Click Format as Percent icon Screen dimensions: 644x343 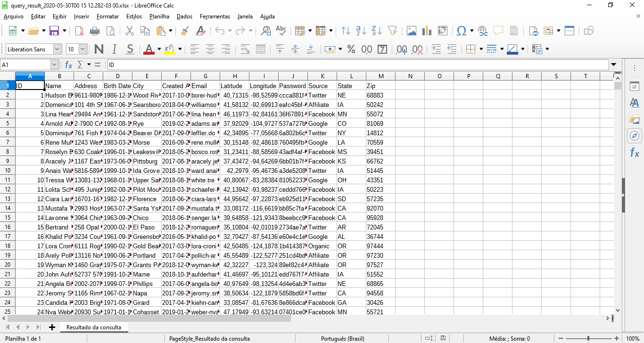point(351,49)
